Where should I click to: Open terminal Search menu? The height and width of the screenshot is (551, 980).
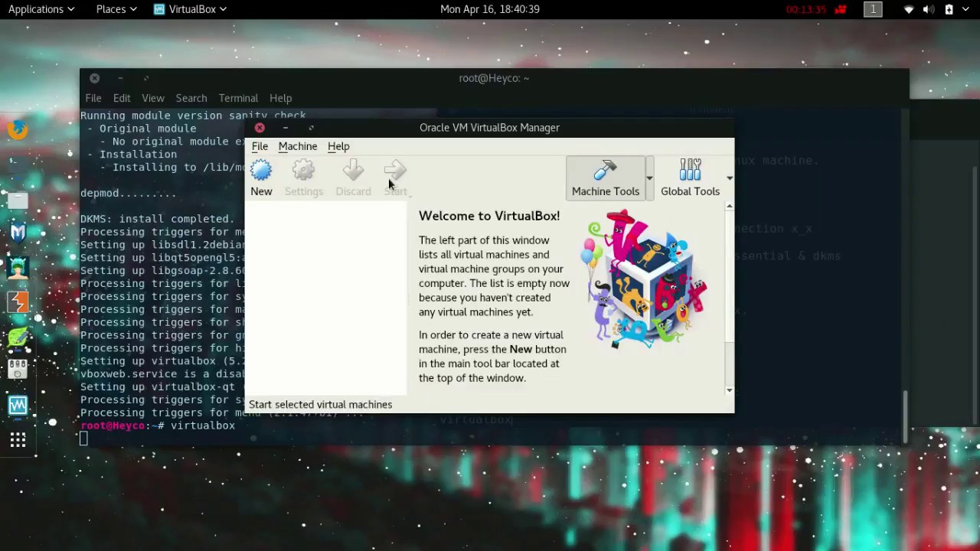tap(191, 98)
